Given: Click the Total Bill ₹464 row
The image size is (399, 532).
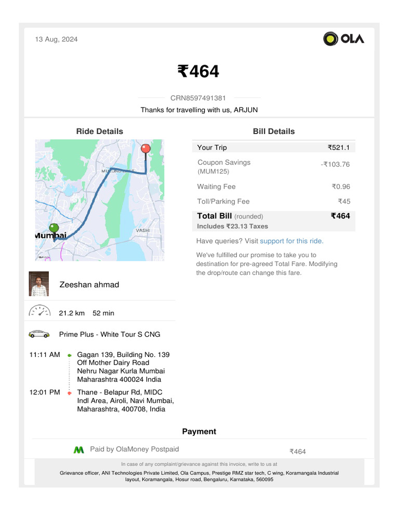Looking at the screenshot, I should [273, 221].
